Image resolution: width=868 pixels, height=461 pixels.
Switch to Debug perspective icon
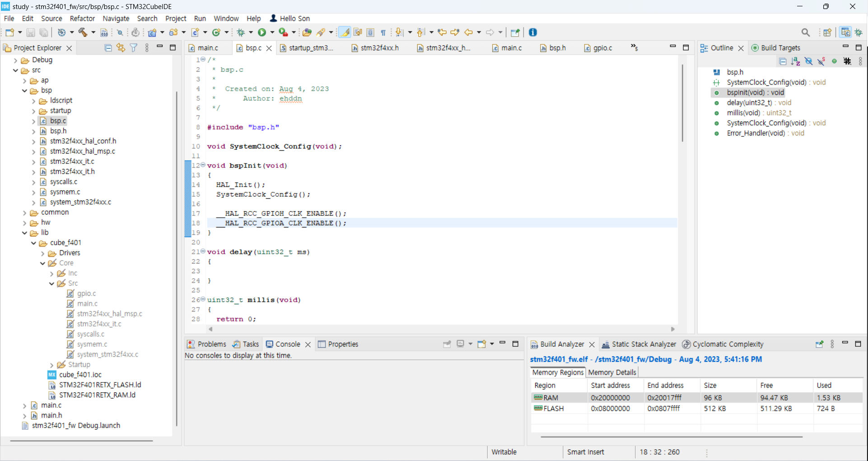coord(859,33)
